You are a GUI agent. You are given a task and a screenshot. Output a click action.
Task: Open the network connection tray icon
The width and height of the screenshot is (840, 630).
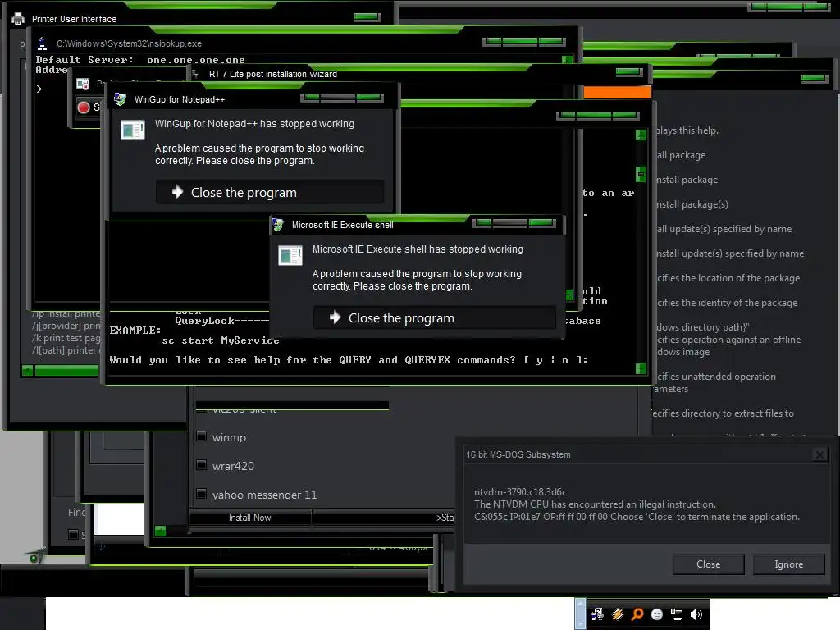(x=677, y=614)
